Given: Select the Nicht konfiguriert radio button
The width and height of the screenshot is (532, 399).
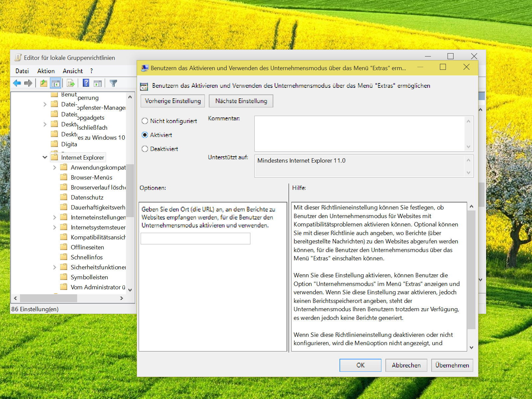Looking at the screenshot, I should coord(145,121).
